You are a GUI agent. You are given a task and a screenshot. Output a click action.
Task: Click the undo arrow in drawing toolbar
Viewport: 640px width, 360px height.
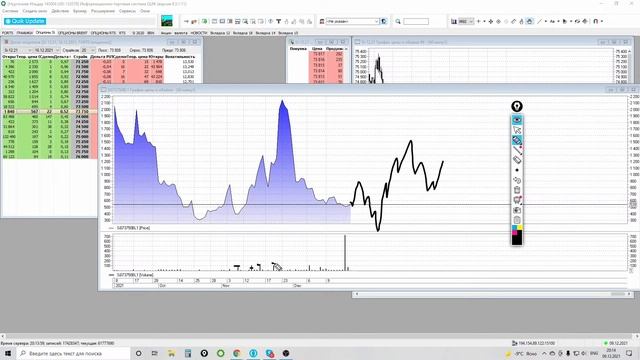point(517,180)
